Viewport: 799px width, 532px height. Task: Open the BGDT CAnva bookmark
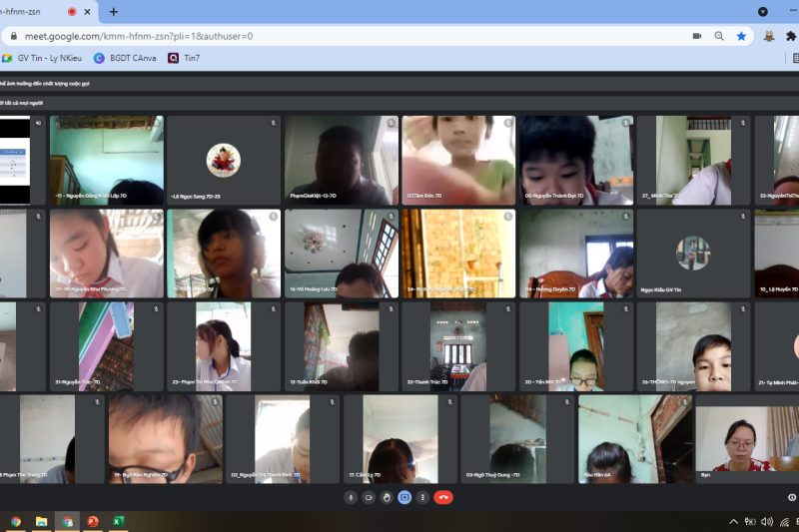[125, 58]
